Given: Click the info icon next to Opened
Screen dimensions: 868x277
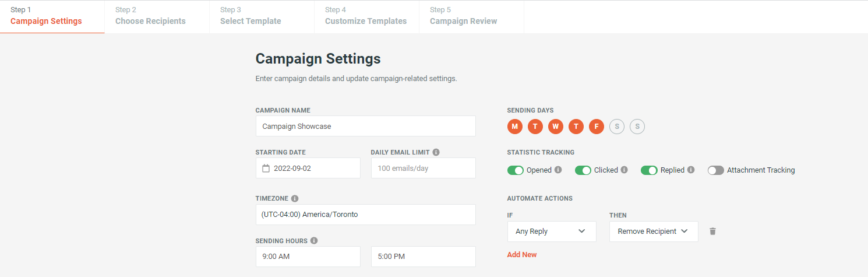Looking at the screenshot, I should 558,170.
